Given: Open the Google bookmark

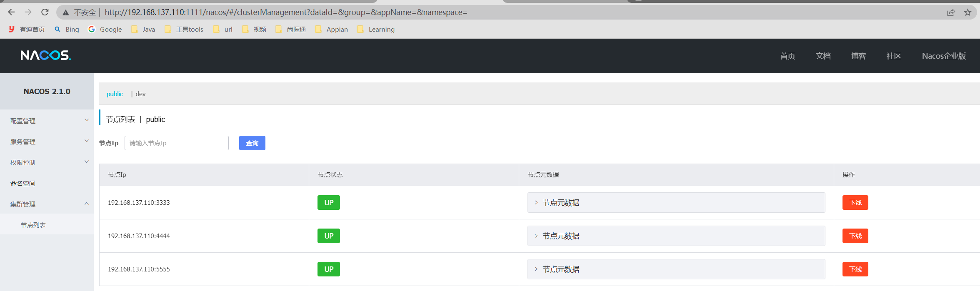Looking at the screenshot, I should 105,29.
